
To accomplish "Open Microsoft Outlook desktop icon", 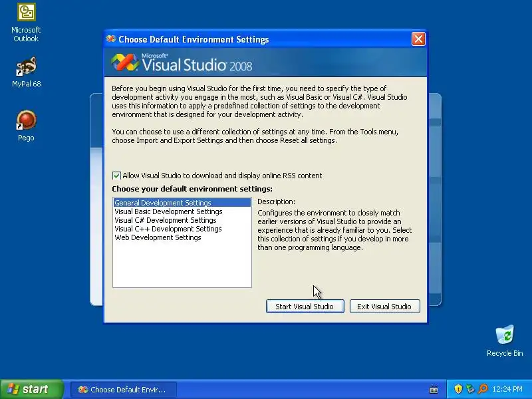I will tap(26, 22).
